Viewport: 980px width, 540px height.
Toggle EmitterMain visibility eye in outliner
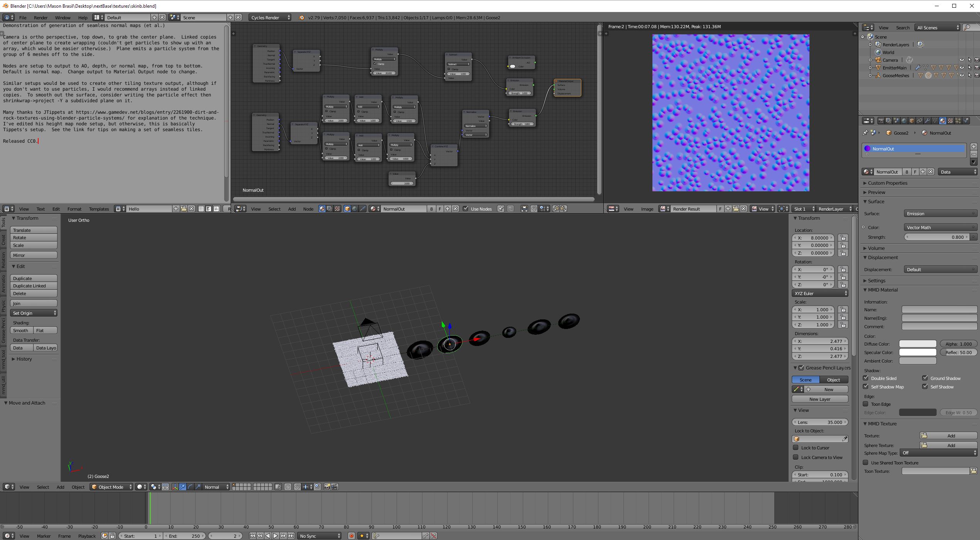click(961, 67)
